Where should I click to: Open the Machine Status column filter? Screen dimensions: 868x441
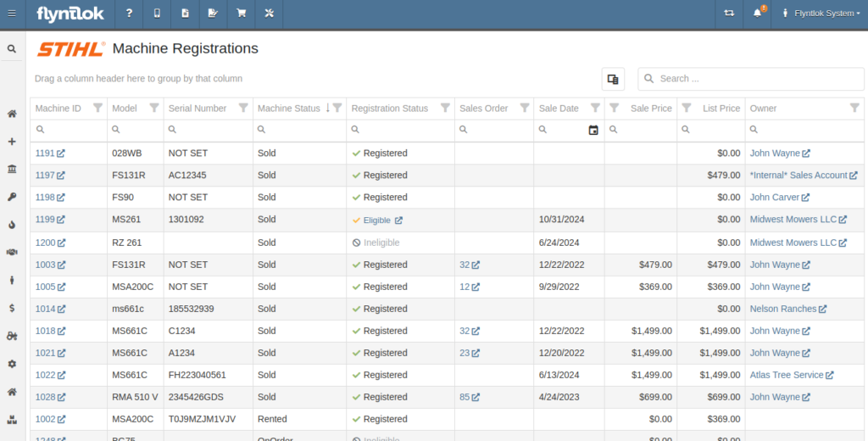coord(337,108)
